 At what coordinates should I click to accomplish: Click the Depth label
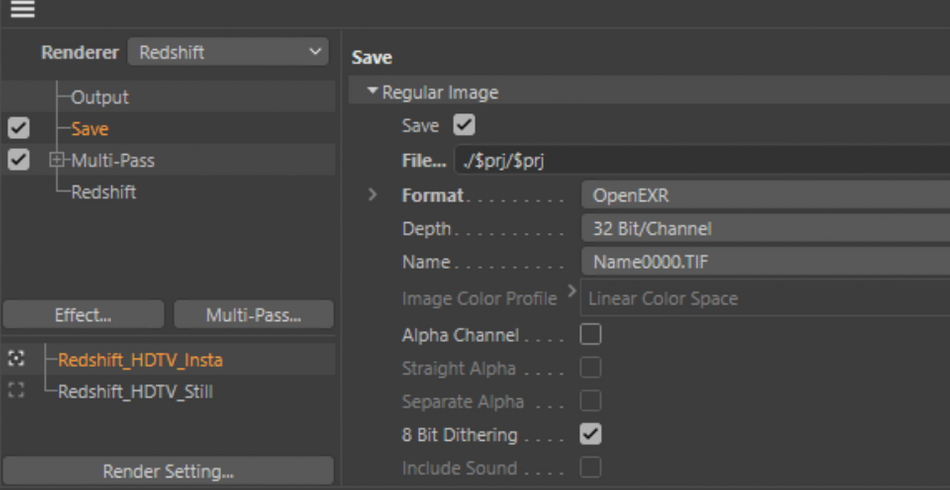pyautogui.click(x=427, y=229)
